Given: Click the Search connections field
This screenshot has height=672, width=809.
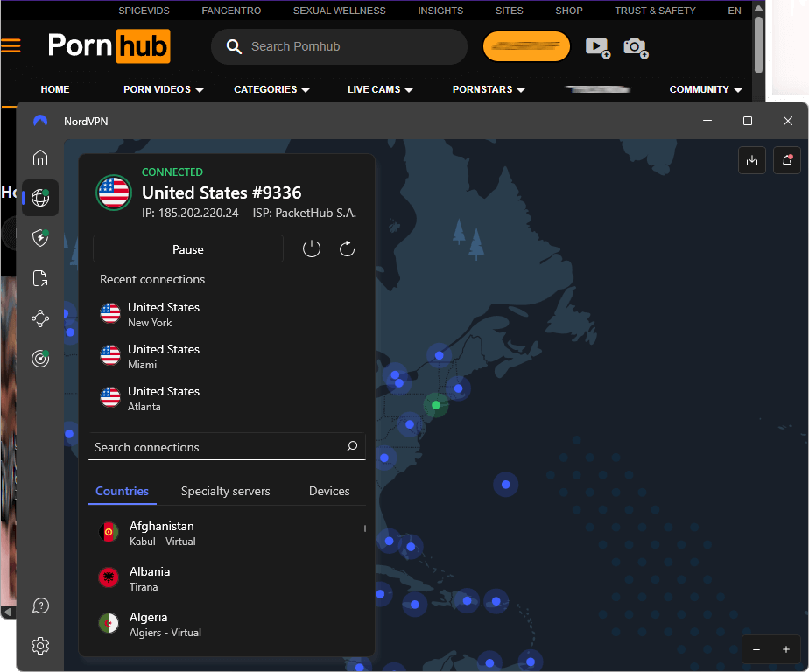Looking at the screenshot, I should coord(227,446).
